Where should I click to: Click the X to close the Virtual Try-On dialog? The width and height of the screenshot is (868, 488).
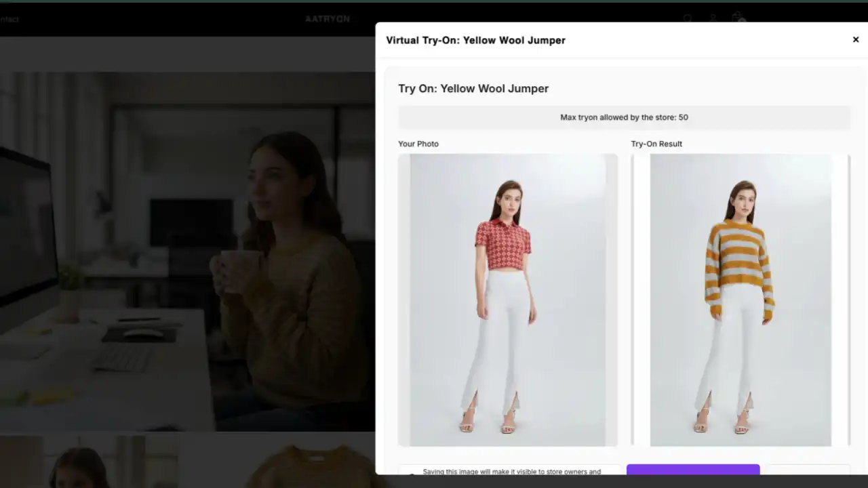[855, 39]
